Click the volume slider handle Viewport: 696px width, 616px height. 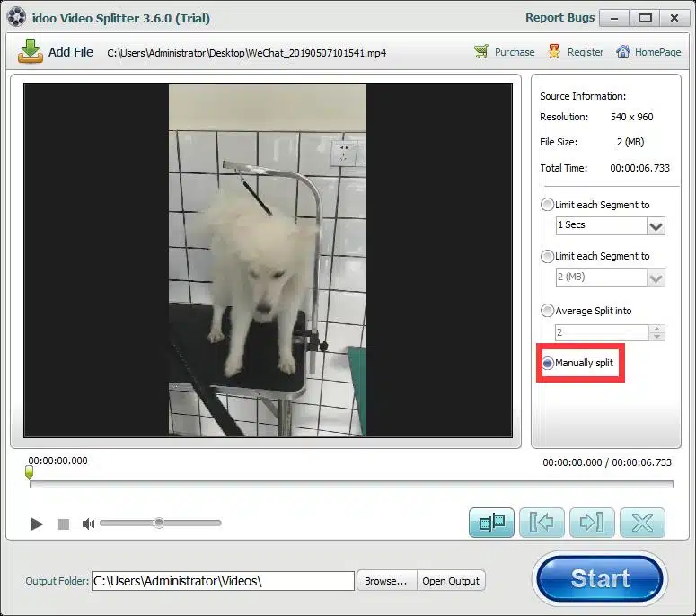[x=158, y=523]
